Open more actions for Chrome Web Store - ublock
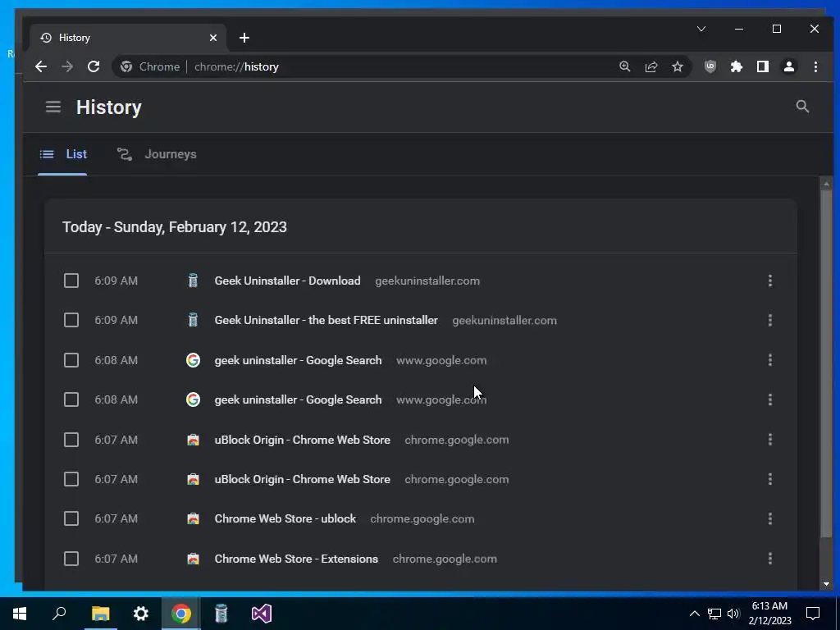Image resolution: width=840 pixels, height=630 pixels. pyautogui.click(x=769, y=518)
